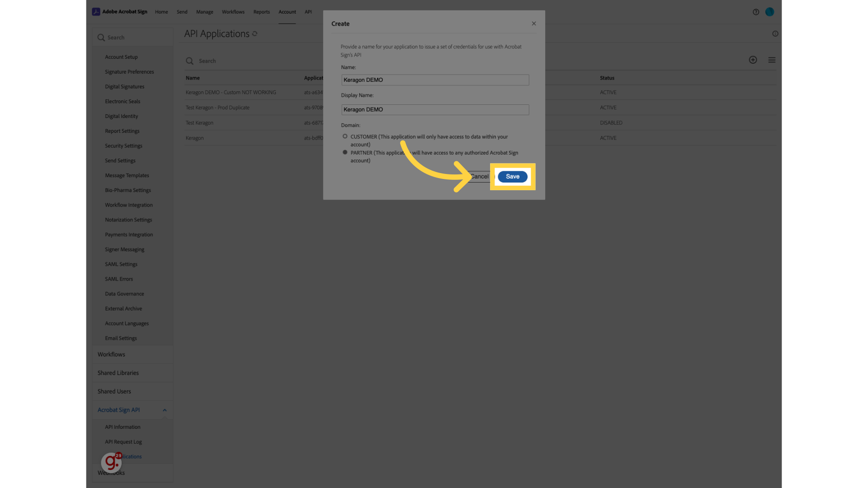Viewport: 868px width, 488px height.
Task: Open the Reports menu
Action: point(262,12)
